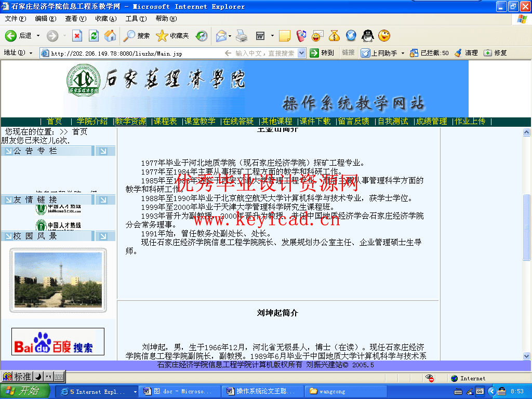This screenshot has width=532, height=399.
Task: Open the Back button history dropdown arrow
Action: tap(37, 36)
